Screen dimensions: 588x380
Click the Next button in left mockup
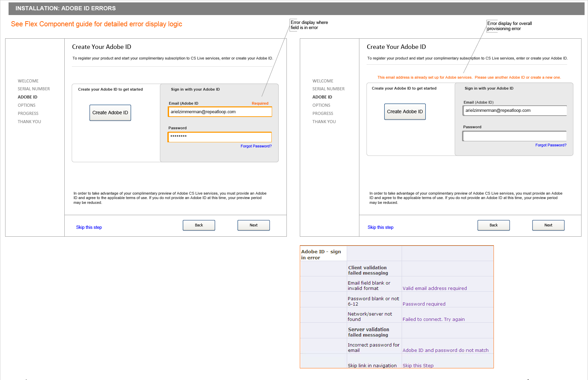[x=254, y=225]
